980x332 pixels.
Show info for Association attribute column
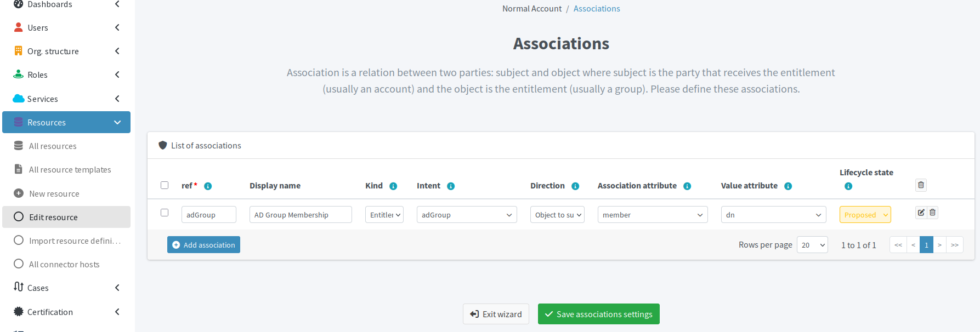(687, 186)
